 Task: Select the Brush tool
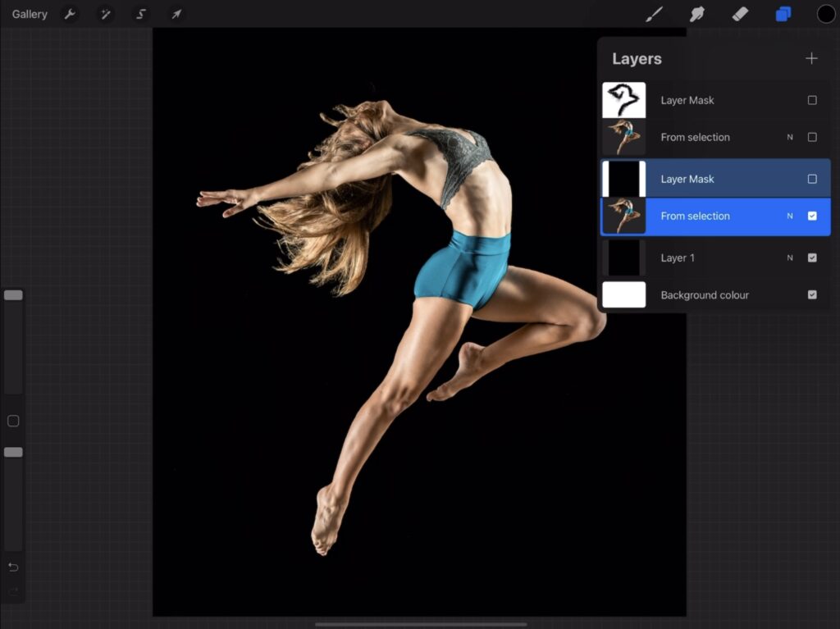point(654,14)
